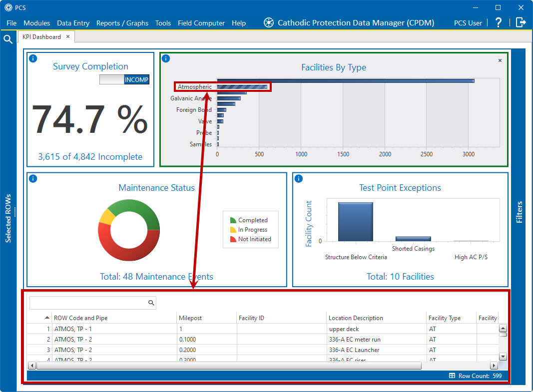The width and height of the screenshot is (533, 392).
Task: Click the Structure Below Criteria bar
Action: tap(355, 221)
